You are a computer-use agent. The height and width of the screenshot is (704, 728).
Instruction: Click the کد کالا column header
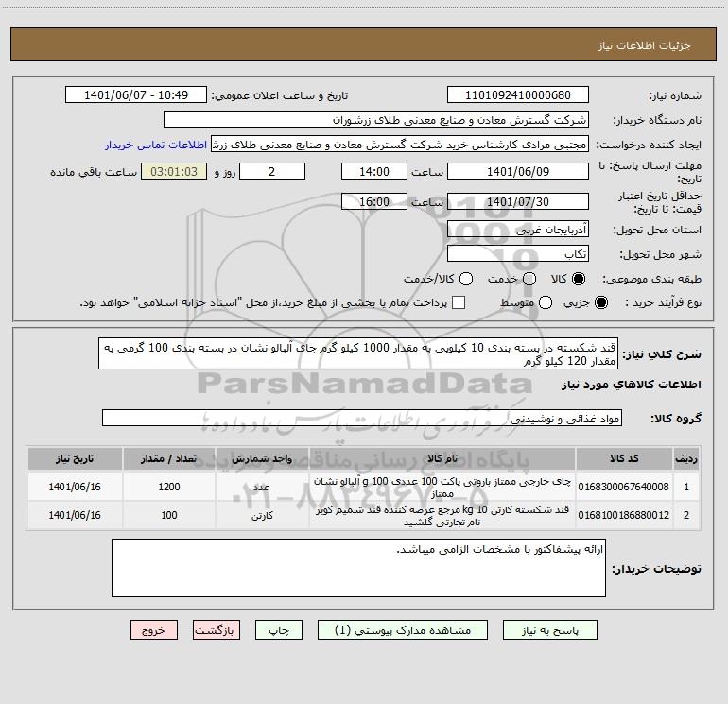click(624, 459)
